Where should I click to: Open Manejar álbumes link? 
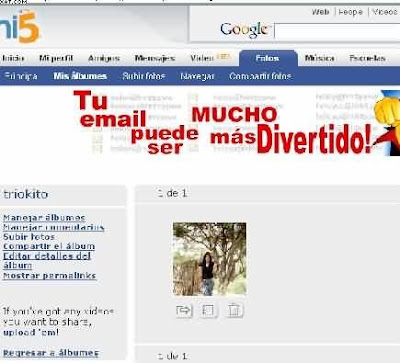click(44, 218)
